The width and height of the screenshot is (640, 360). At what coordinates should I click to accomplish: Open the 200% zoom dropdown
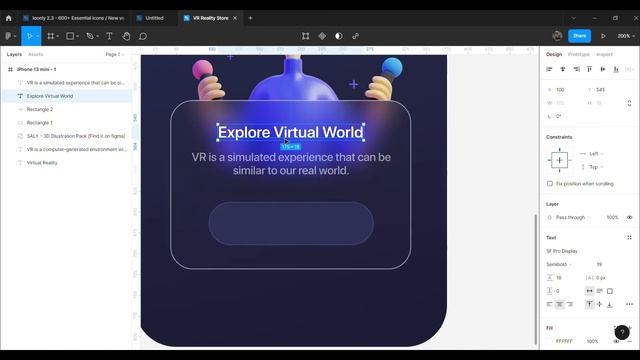coord(626,36)
